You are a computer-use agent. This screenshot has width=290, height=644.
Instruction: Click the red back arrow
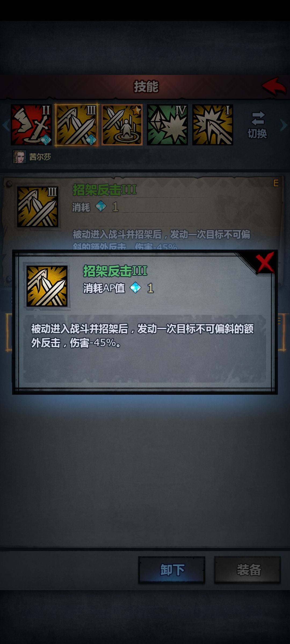tap(274, 86)
